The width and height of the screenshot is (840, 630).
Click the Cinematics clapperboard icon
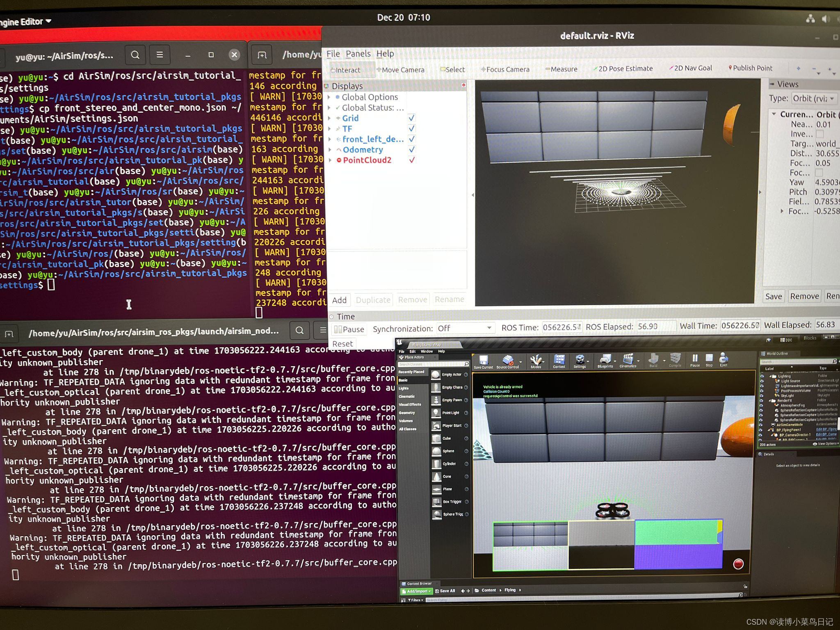[x=628, y=359]
